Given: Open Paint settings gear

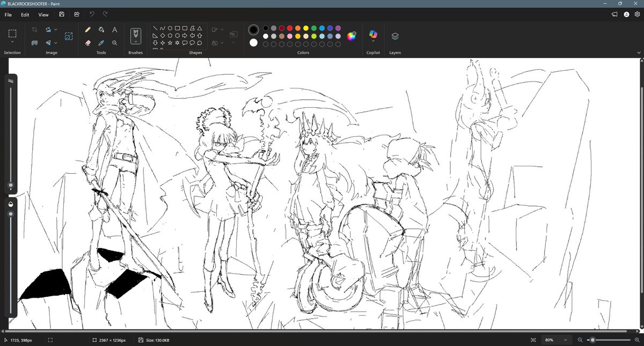Looking at the screenshot, I should coord(637,14).
